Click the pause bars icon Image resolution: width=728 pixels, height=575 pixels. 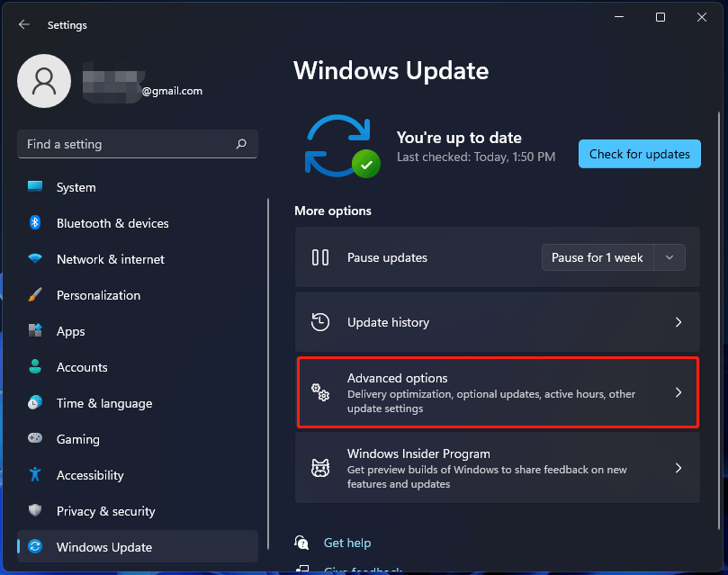320,257
